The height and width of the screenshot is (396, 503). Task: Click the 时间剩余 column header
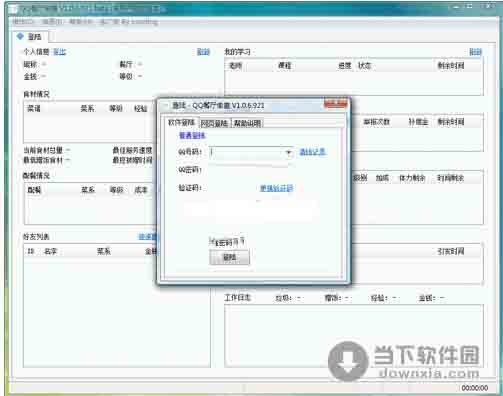450,178
